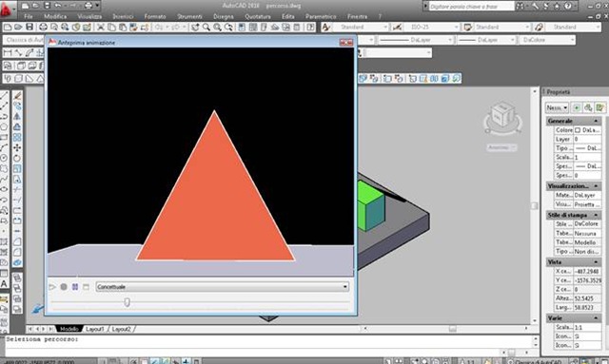The width and height of the screenshot is (609, 364).
Task: Click the play button in animation preview
Action: (x=52, y=287)
